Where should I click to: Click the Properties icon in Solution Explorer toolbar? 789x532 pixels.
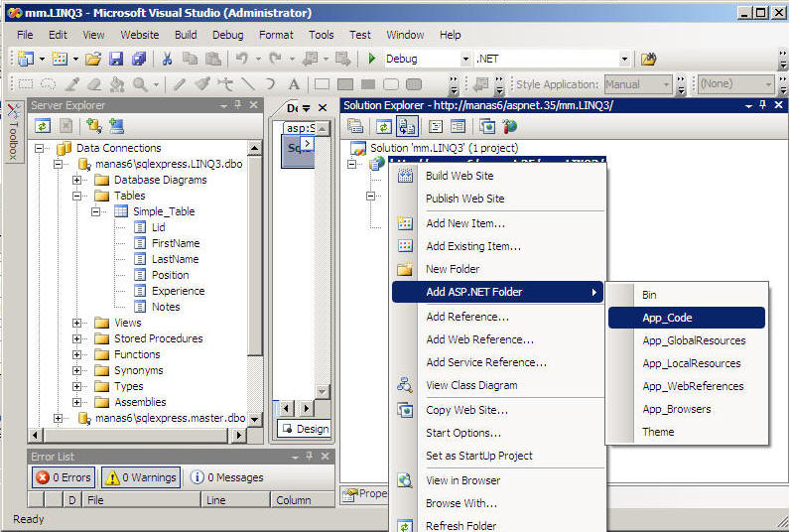pos(355,126)
